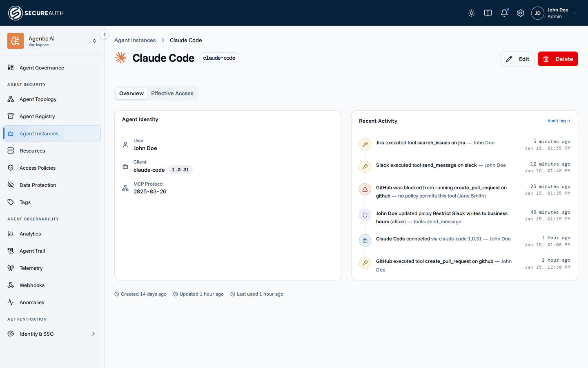This screenshot has width=588, height=368.
Task: Open the settings gear in the header
Action: coord(521,13)
